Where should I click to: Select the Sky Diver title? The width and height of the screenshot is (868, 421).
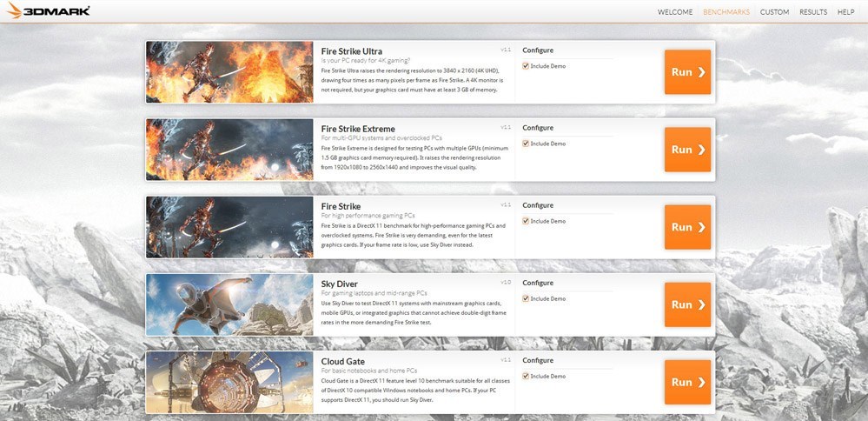tap(340, 284)
